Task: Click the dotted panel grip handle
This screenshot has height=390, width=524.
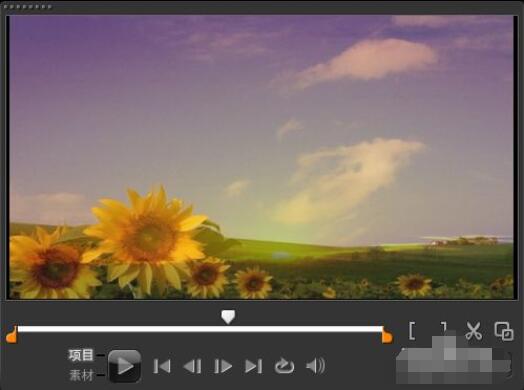Action: click(x=27, y=6)
